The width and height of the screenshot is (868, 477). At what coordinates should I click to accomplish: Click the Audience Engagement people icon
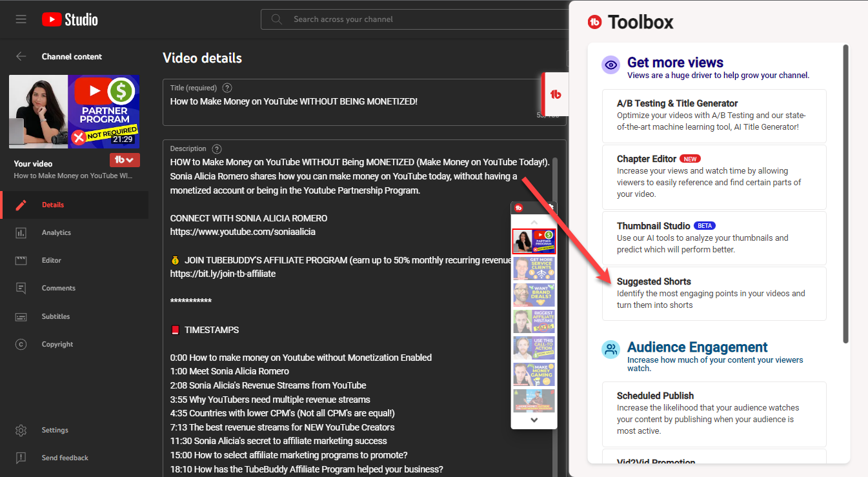(x=611, y=350)
